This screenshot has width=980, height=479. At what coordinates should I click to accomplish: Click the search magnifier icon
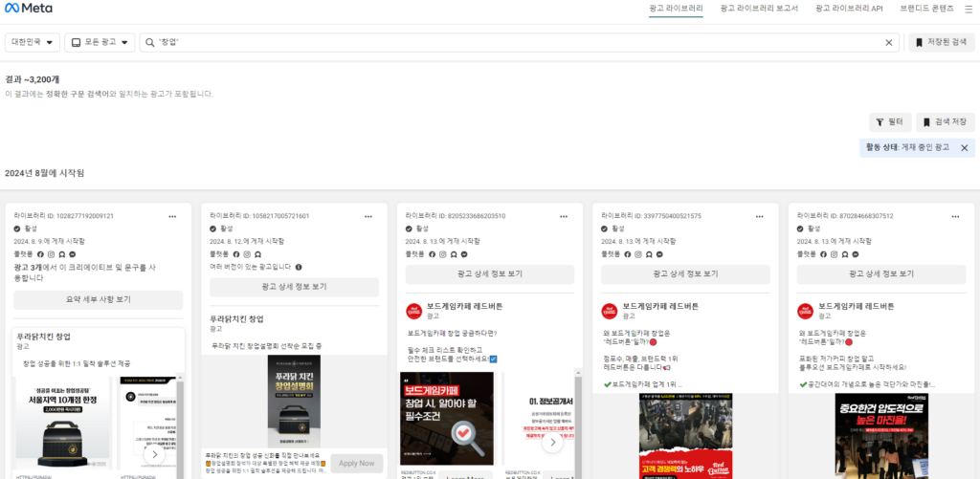(150, 42)
